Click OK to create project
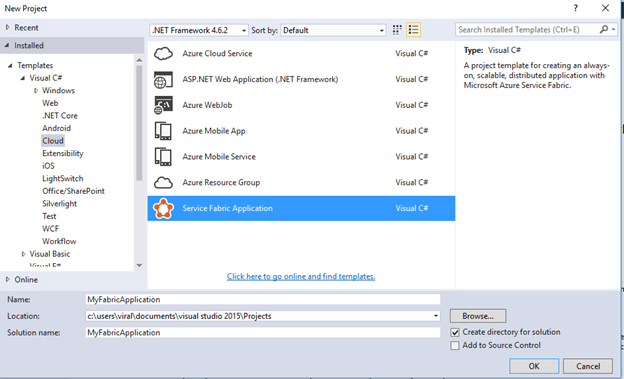624x379 pixels. coord(534,366)
